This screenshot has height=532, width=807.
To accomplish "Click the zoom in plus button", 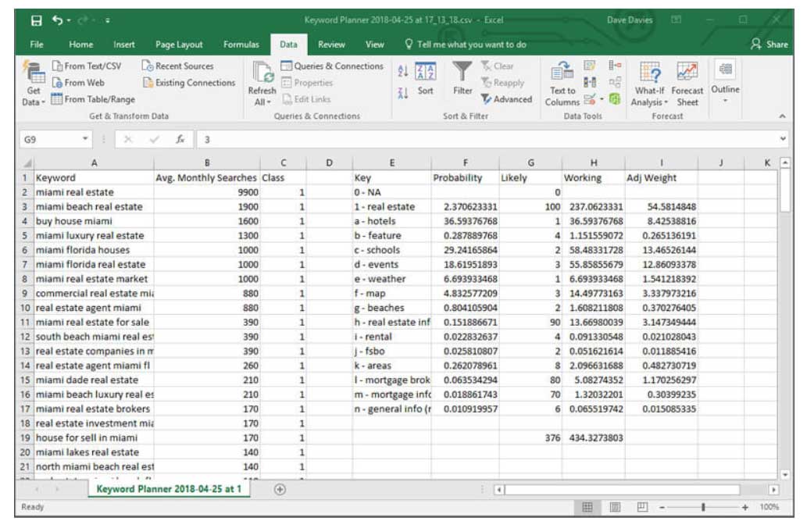I will click(745, 507).
